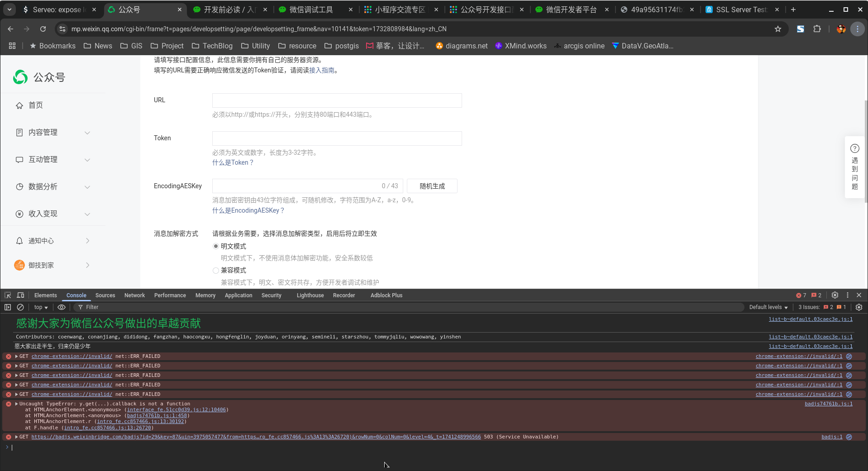
Task: Open the Chrome profile avatar
Action: [841, 29]
